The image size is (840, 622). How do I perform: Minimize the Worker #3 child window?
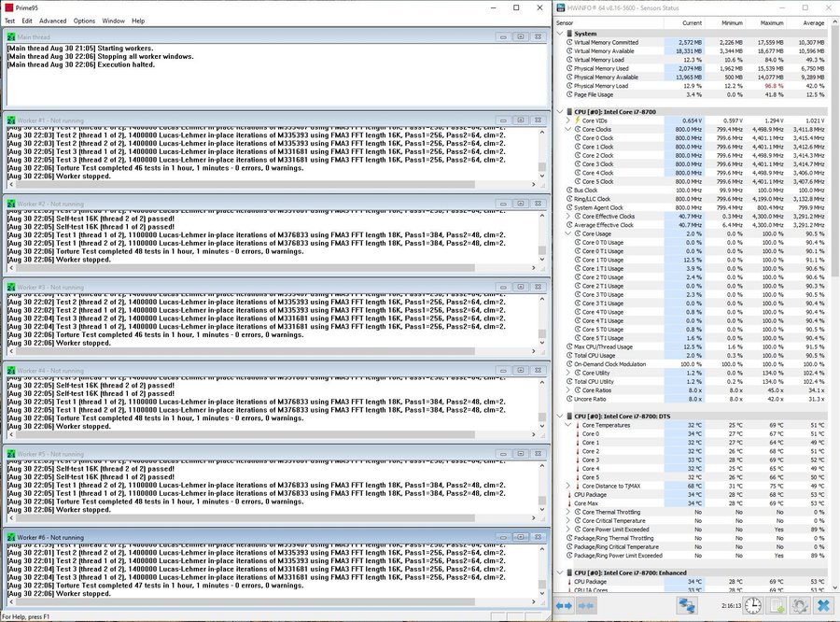click(503, 287)
